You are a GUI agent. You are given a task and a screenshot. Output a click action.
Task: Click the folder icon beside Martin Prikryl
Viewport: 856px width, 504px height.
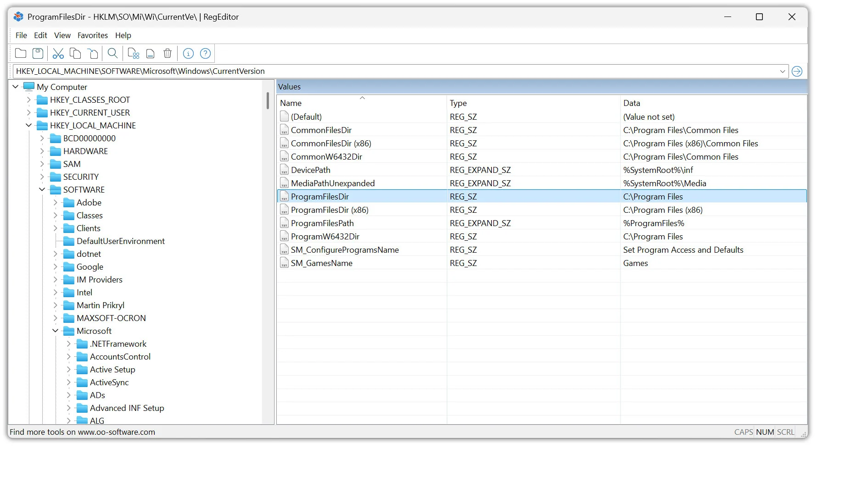pos(69,305)
